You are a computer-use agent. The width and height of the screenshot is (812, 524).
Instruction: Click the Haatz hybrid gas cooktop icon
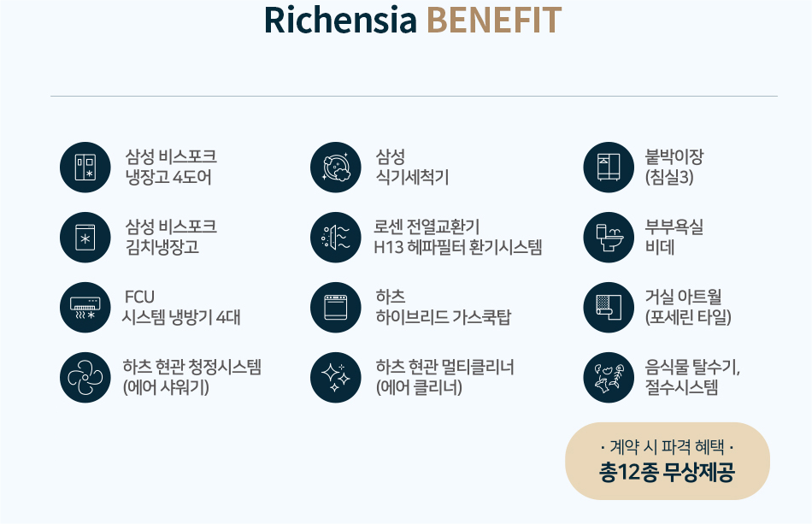point(336,308)
